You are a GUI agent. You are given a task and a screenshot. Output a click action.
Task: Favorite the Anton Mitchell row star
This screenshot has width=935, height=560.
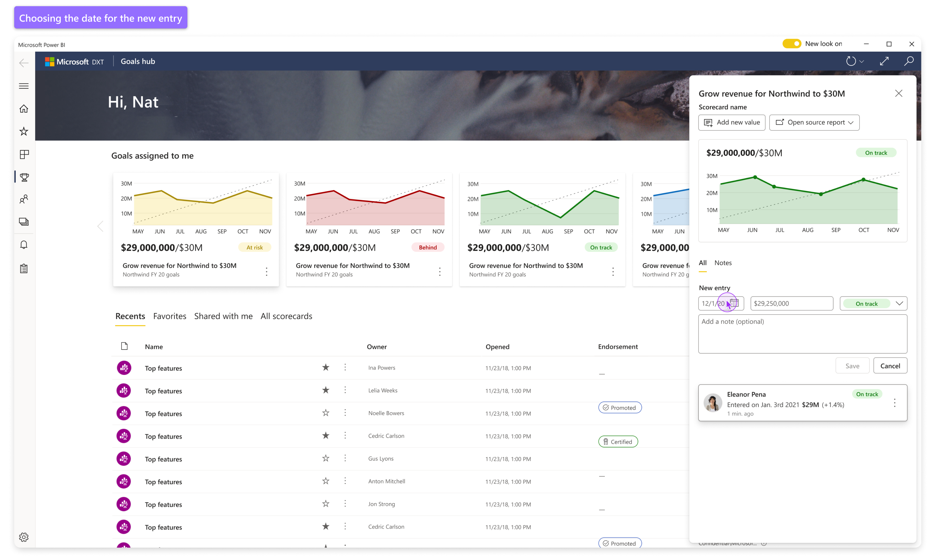pyautogui.click(x=326, y=481)
